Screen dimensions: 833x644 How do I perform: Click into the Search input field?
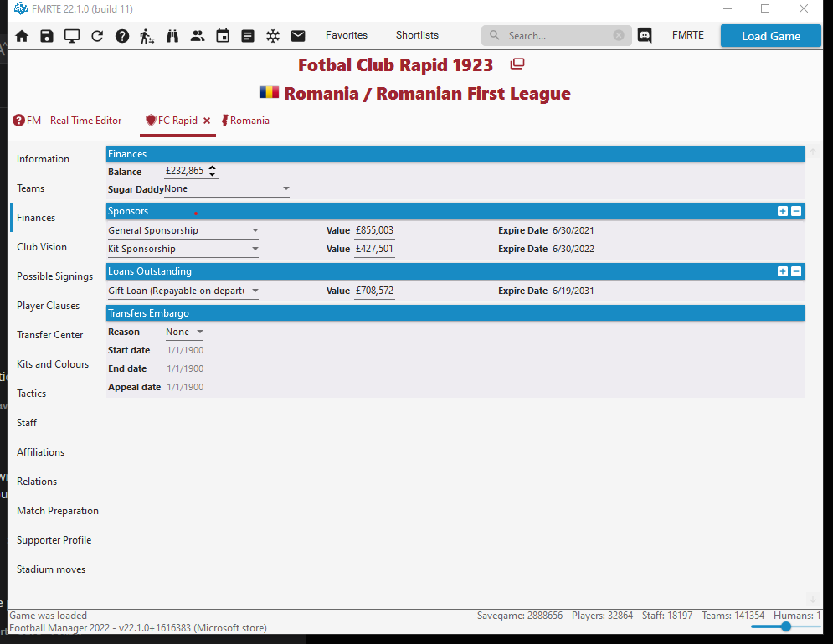(558, 36)
